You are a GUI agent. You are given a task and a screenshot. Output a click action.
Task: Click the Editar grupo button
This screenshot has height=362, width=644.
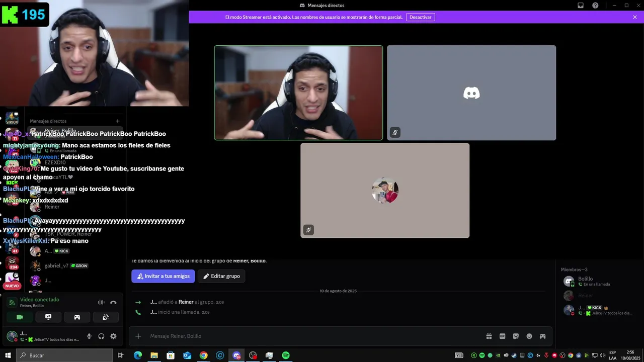(221, 276)
